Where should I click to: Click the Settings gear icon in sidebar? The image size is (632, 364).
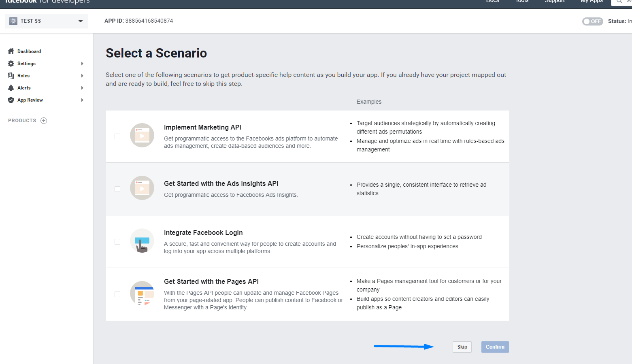(11, 64)
